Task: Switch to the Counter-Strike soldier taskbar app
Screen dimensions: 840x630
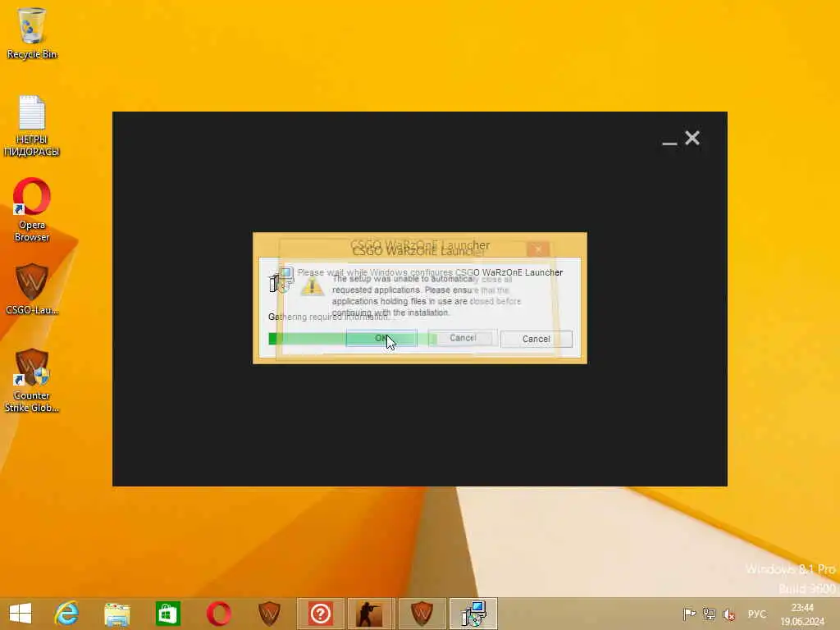Action: pyautogui.click(x=371, y=614)
